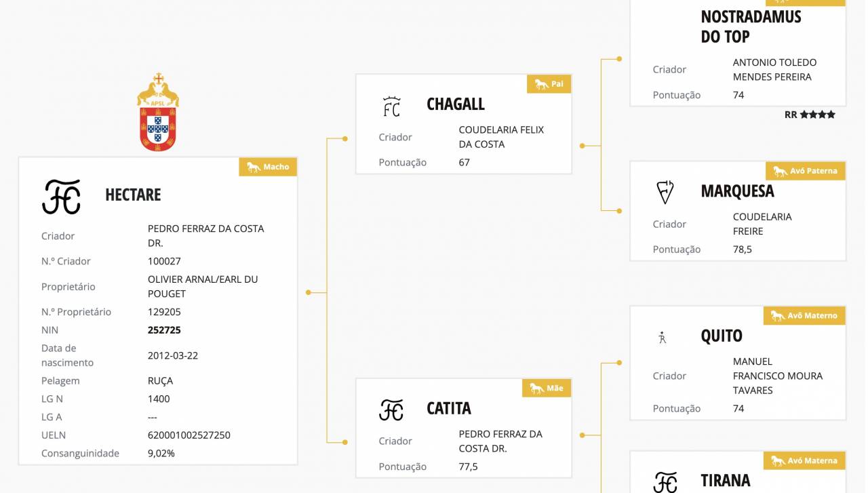The image size is (868, 493).
Task: Click the small brand icon beside QUITO
Action: tap(663, 337)
